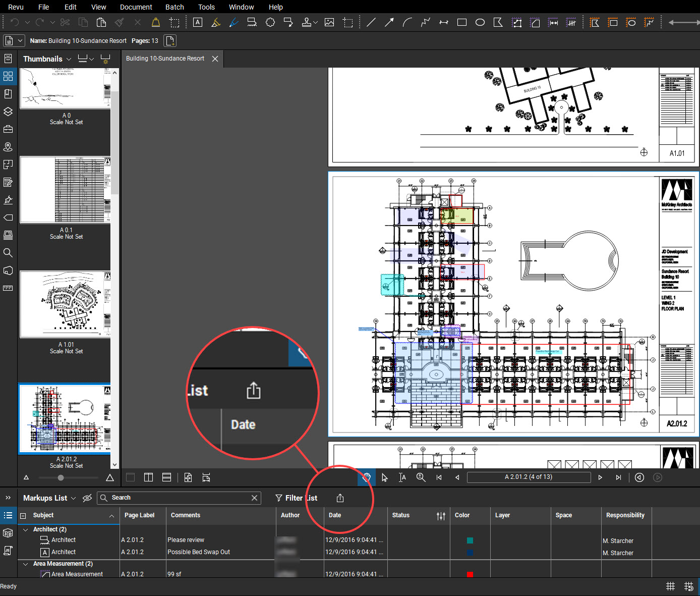
Task: Select the Arc tool
Action: 407,22
